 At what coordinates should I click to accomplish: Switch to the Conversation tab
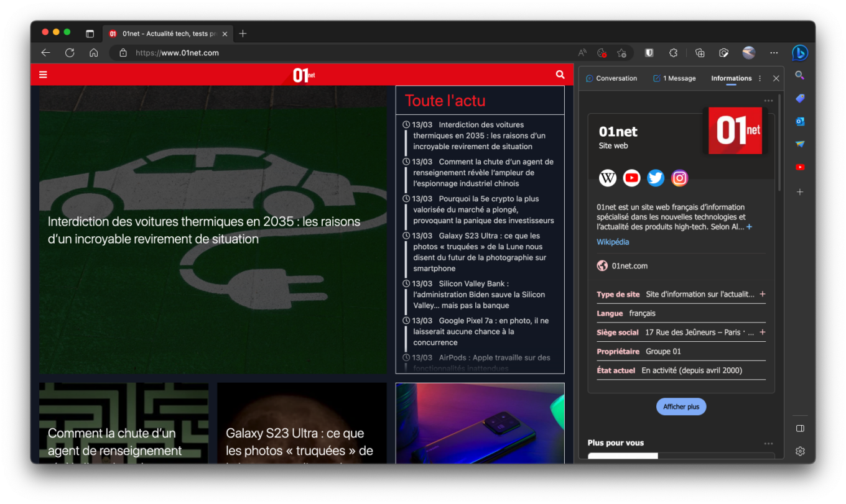[x=611, y=78]
